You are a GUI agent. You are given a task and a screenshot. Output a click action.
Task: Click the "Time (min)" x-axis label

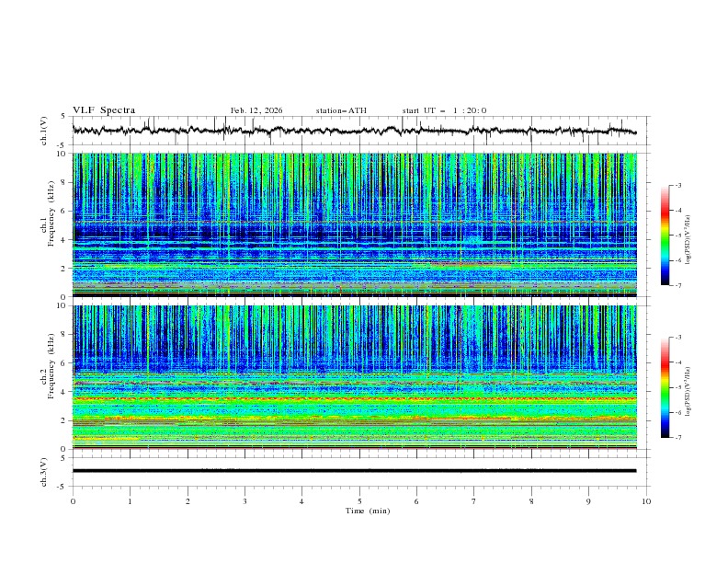click(x=368, y=511)
